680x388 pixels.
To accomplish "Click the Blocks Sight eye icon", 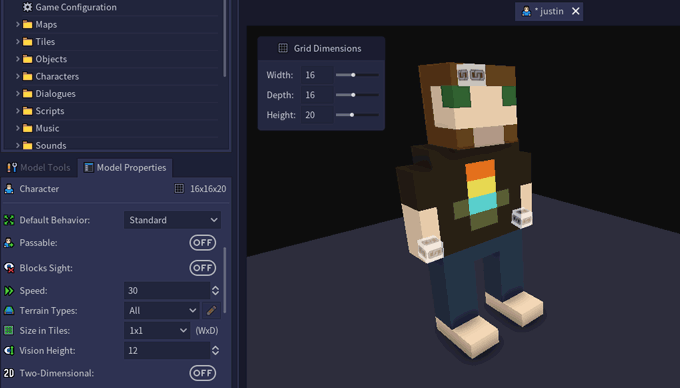I will [9, 268].
